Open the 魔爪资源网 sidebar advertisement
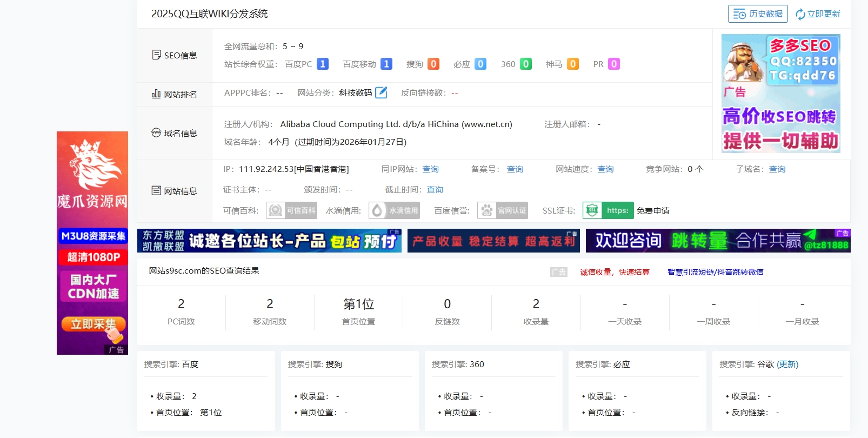The image size is (868, 438). tap(92, 243)
